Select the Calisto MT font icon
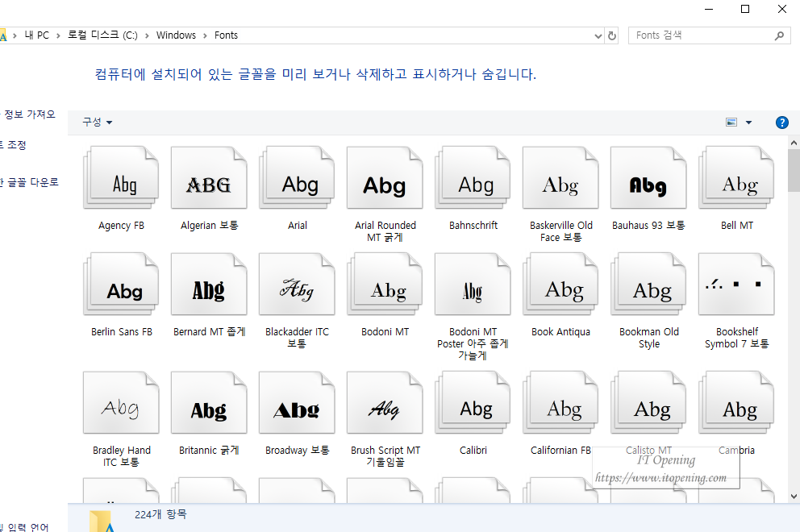The image size is (800, 532). coord(648,402)
